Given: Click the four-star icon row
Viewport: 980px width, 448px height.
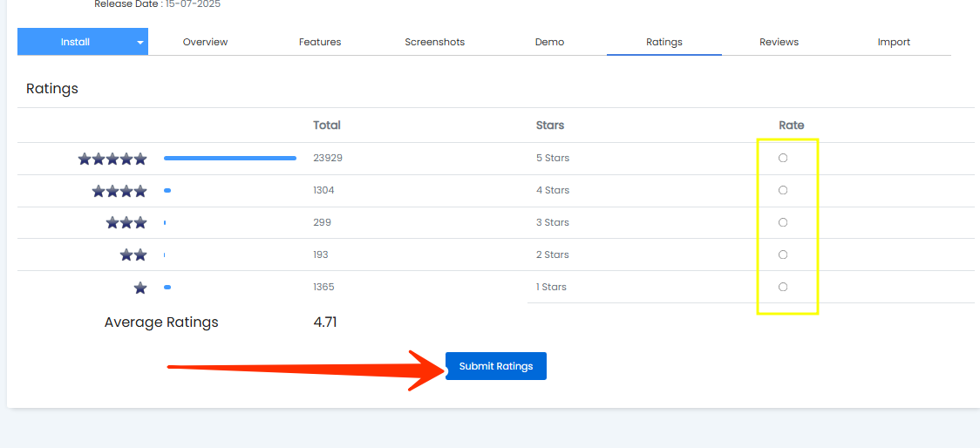Looking at the screenshot, I should pyautogui.click(x=119, y=191).
